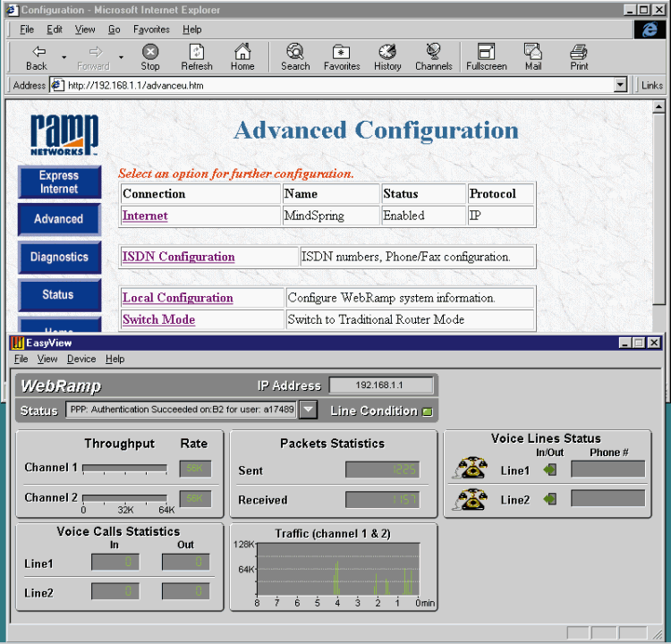671x644 pixels.
Task: Click the page icon in Address bar
Action: click(x=57, y=85)
